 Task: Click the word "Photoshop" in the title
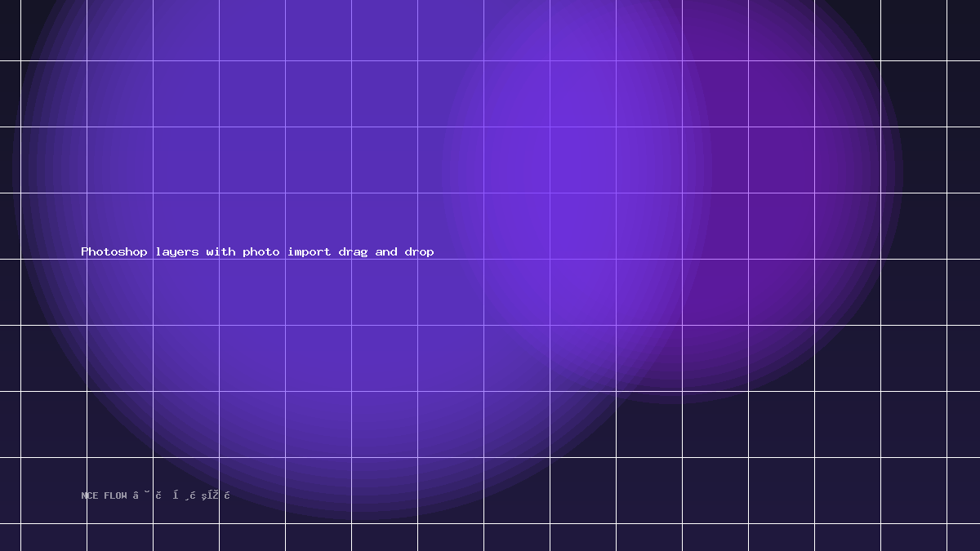pyautogui.click(x=114, y=252)
